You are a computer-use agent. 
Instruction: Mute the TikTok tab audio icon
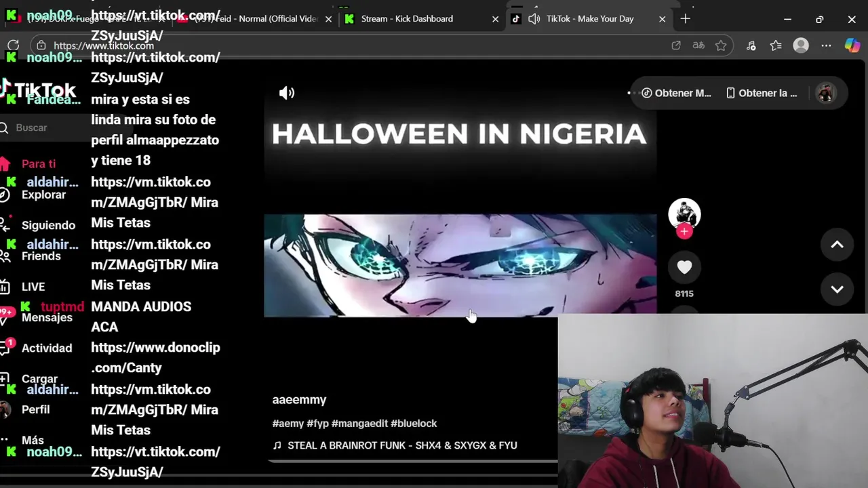534,19
